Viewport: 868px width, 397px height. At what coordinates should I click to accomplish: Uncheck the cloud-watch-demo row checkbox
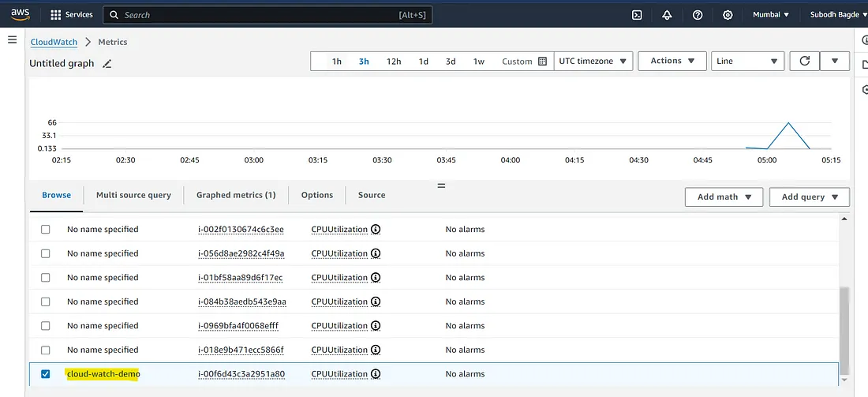[x=46, y=374]
